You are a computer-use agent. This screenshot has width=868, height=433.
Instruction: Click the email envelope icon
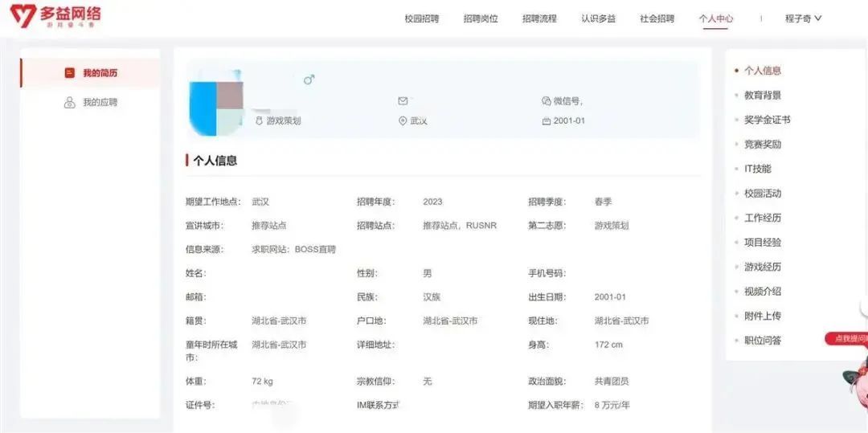tap(403, 101)
